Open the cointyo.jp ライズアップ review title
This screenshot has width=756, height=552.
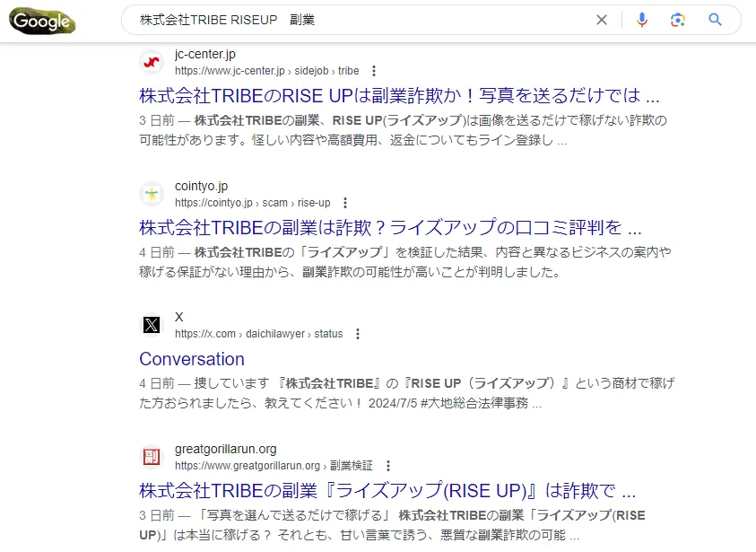pos(390,227)
